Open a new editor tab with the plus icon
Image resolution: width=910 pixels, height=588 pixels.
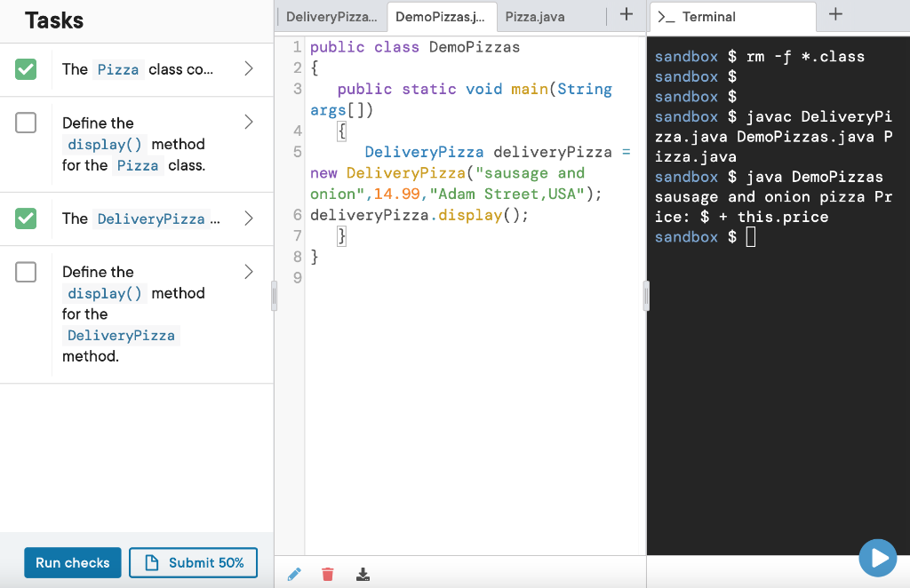click(625, 14)
